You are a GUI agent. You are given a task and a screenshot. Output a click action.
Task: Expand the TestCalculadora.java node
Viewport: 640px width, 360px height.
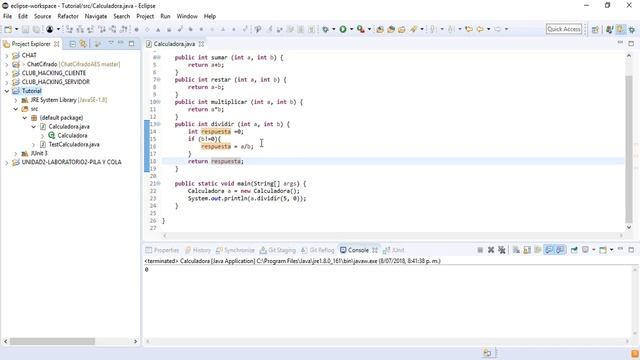(x=33, y=144)
